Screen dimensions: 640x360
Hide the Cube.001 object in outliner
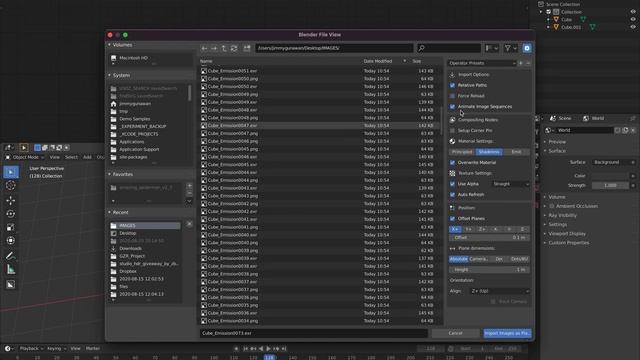pyautogui.click(x=633, y=27)
